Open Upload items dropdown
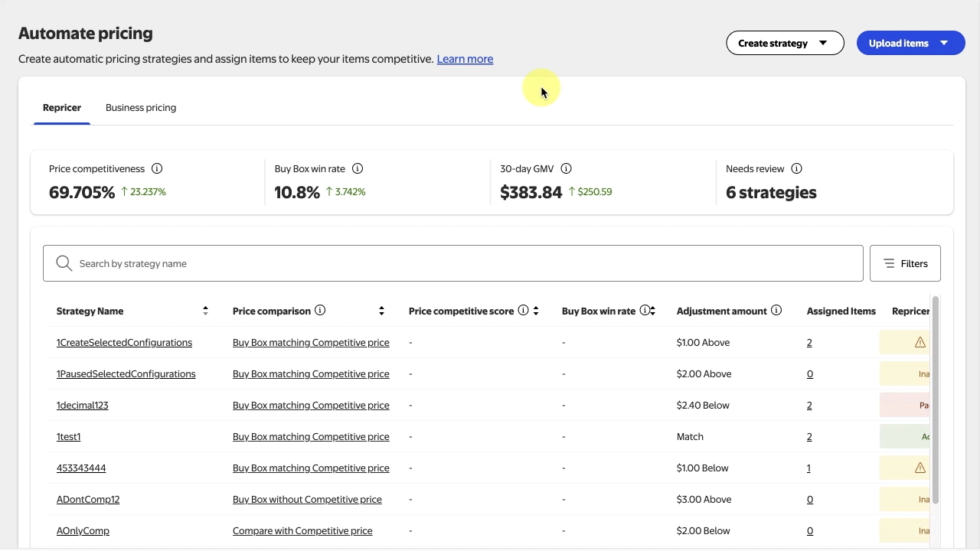Viewport: 980px width, 551px height. pyautogui.click(x=910, y=43)
